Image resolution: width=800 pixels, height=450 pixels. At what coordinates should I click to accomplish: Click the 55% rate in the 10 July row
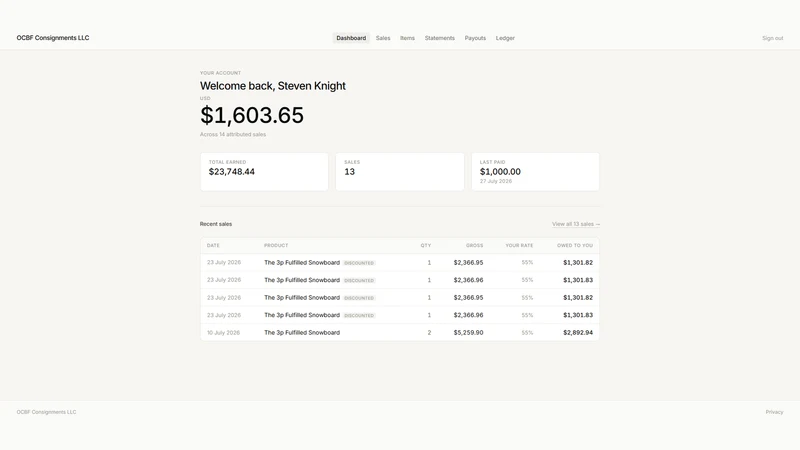[527, 333]
